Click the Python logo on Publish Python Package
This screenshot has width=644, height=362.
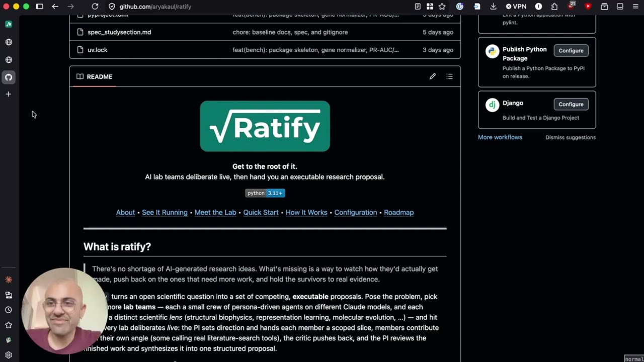[492, 51]
